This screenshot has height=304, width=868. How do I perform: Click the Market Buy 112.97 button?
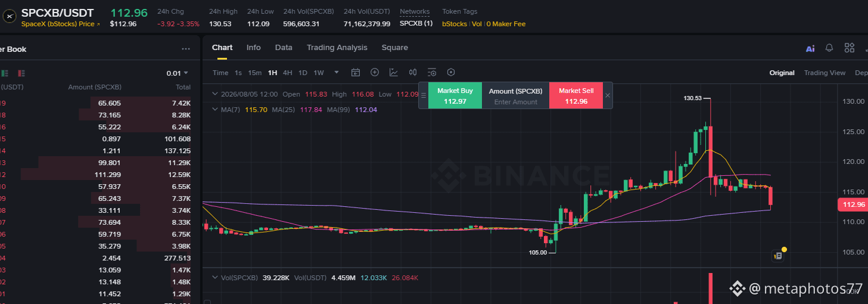point(455,95)
